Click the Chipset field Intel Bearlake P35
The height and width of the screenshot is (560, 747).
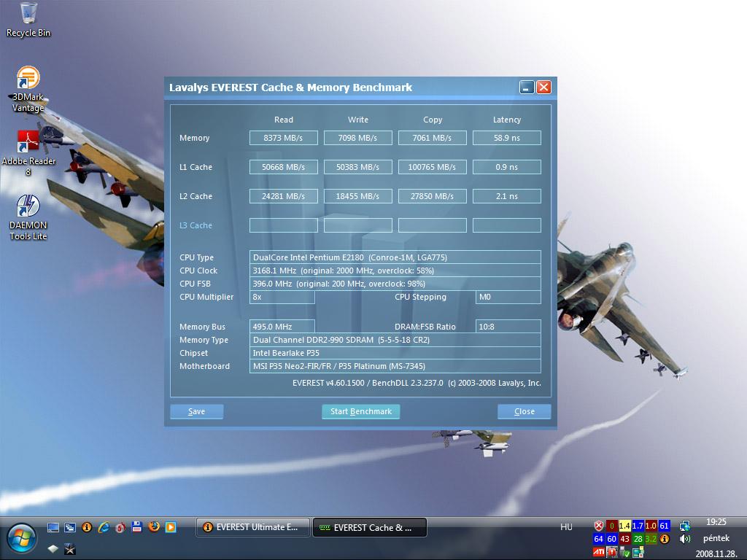[395, 354]
